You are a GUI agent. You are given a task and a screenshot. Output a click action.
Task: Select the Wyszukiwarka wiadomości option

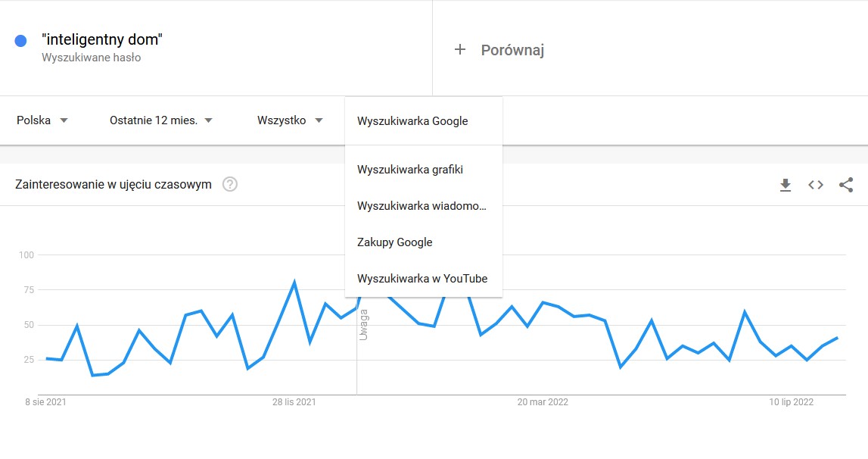tap(421, 206)
